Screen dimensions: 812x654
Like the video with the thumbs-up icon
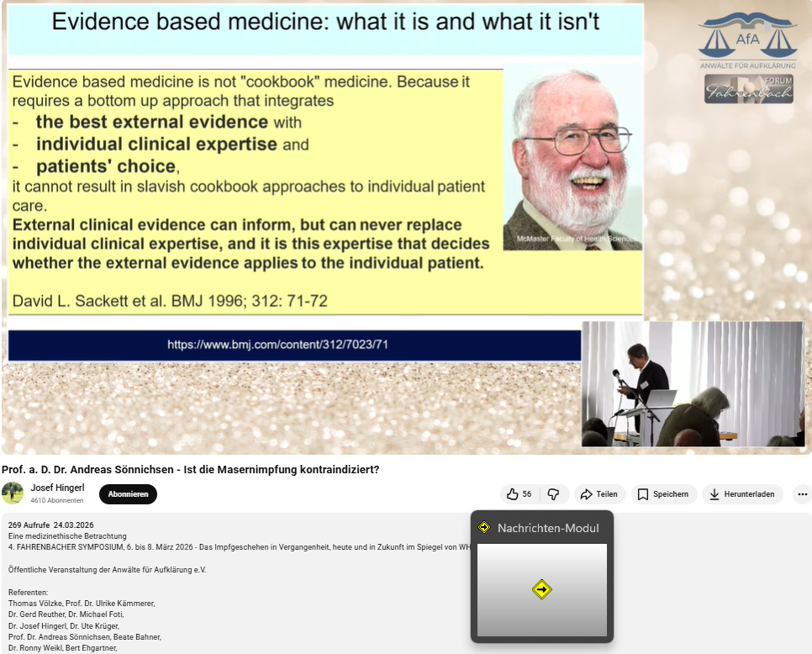[x=513, y=494]
